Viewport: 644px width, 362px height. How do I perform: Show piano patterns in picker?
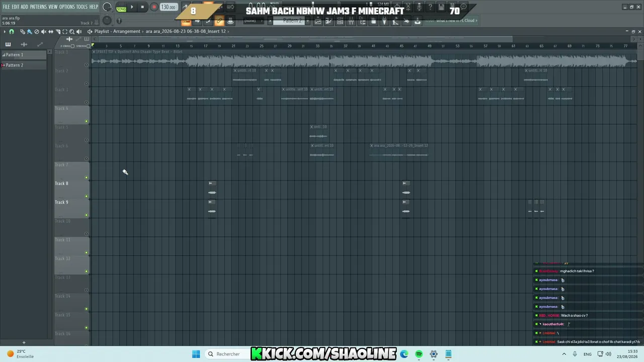click(8, 44)
